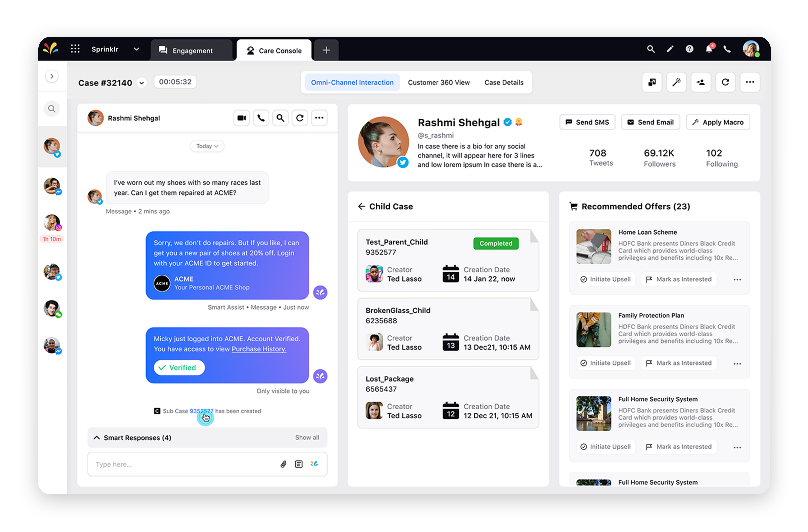The image size is (808, 532).
Task: Open the notifications bell icon
Action: point(708,49)
